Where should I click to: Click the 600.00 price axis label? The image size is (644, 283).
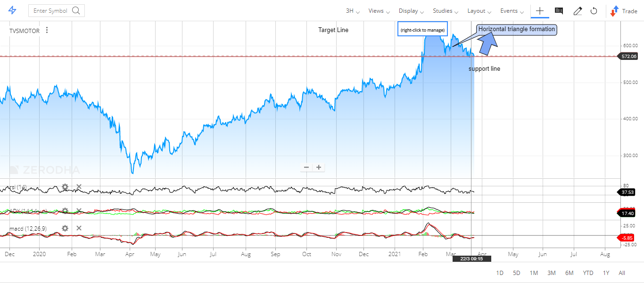coord(631,46)
